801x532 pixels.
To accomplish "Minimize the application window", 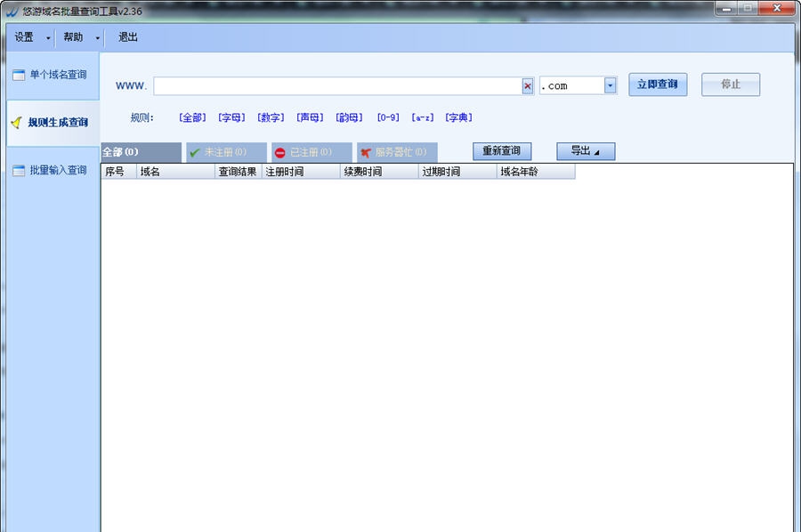I will tap(725, 8).
